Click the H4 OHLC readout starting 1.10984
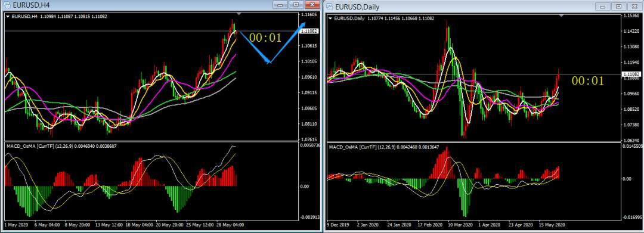 (74, 17)
